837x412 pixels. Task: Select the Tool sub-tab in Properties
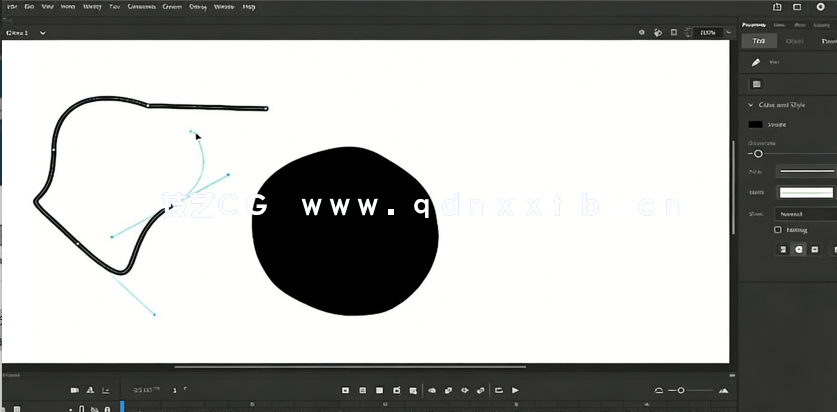(x=759, y=41)
